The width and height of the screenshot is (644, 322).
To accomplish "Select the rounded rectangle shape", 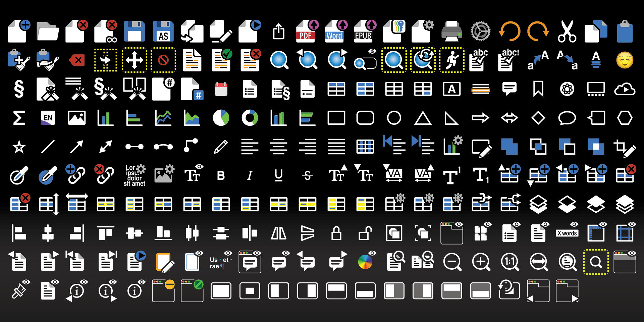I will coord(365,118).
